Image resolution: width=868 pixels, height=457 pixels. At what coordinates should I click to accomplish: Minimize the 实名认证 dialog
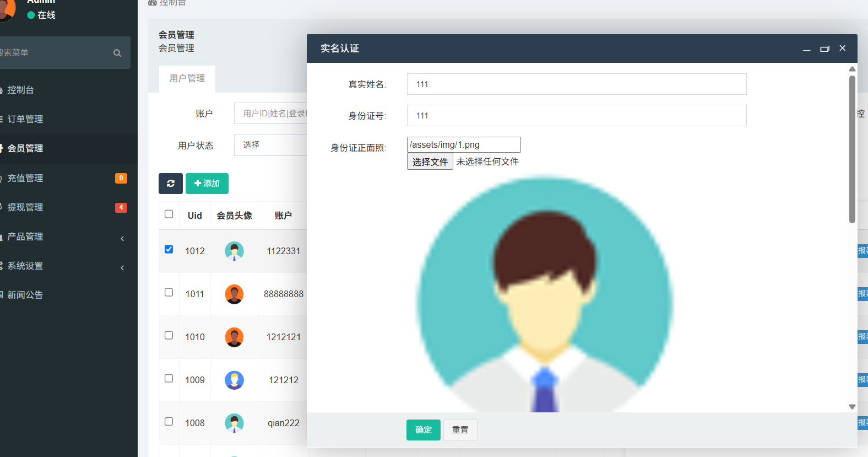tap(806, 49)
